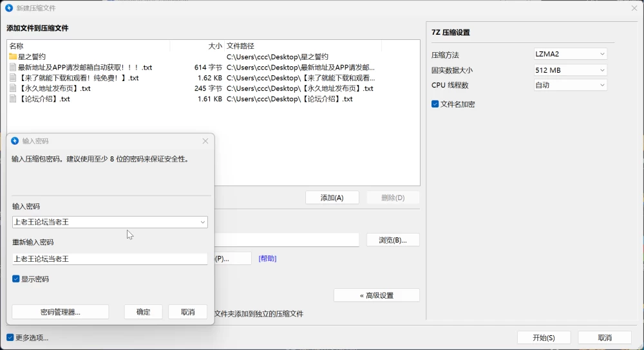
Task: Select file 【永久地址发布页】.txt
Action: (x=54, y=88)
